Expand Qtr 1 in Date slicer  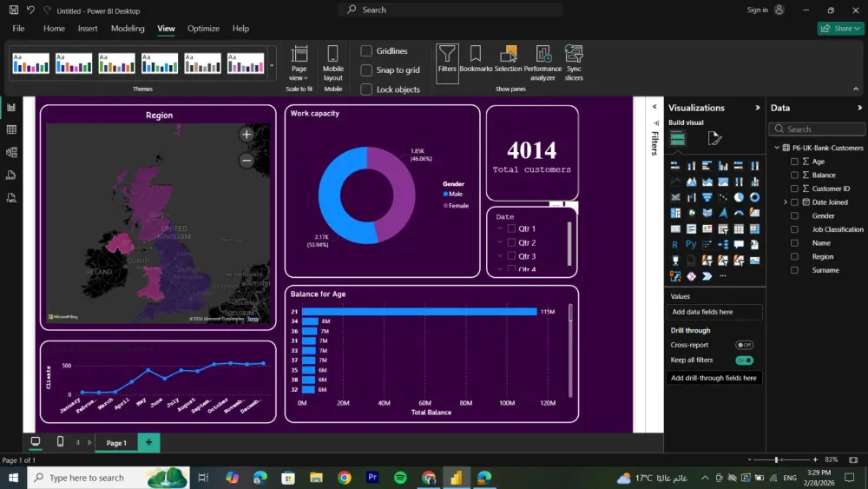(501, 228)
